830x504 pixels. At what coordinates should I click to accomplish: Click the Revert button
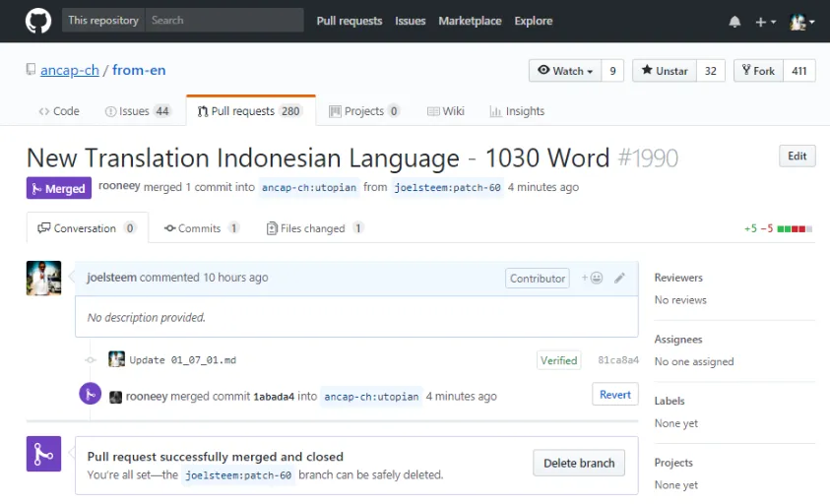(x=615, y=395)
